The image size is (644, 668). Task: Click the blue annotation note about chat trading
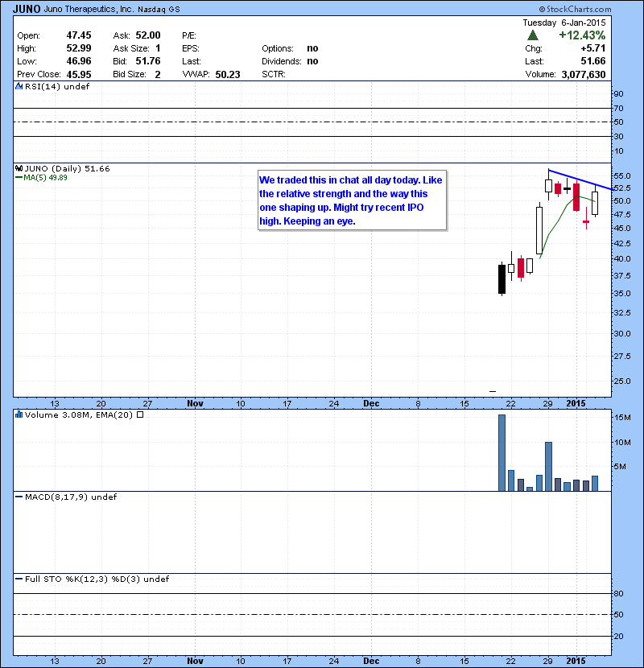tap(352, 200)
